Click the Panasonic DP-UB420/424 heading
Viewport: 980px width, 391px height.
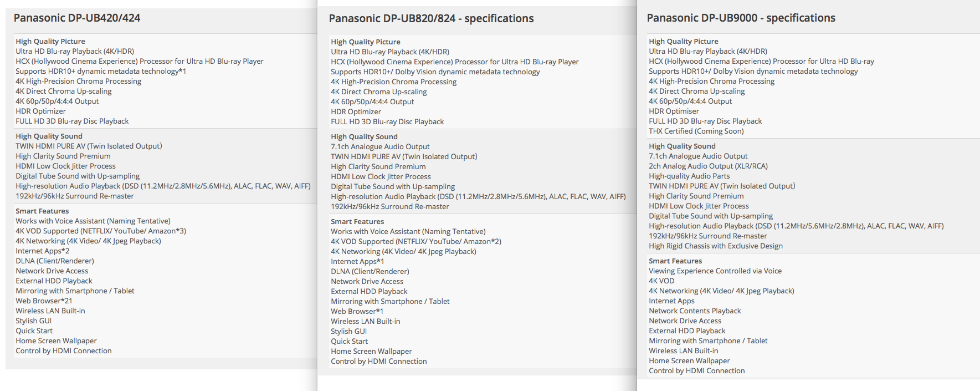click(x=77, y=18)
